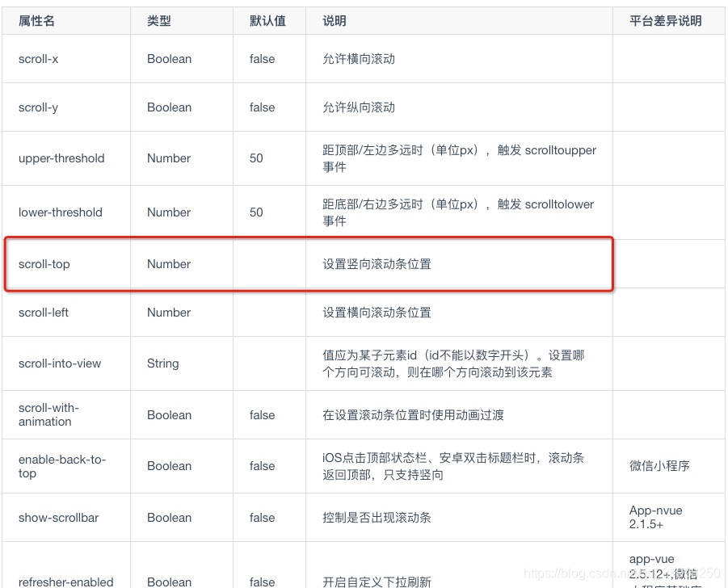
Task: Click the 说明 column header
Action: click(x=335, y=21)
